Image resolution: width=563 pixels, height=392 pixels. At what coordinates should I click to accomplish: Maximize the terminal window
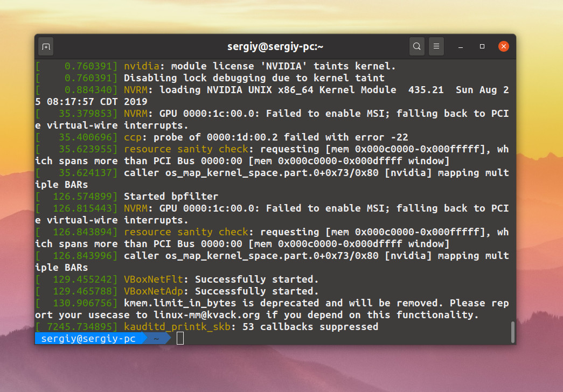click(x=482, y=46)
